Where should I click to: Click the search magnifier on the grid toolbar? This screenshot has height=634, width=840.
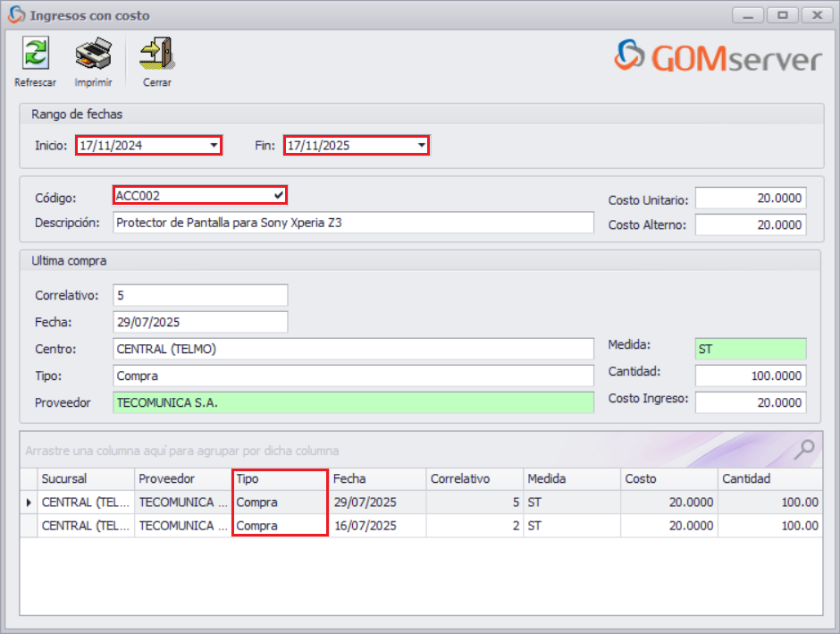coord(803,451)
